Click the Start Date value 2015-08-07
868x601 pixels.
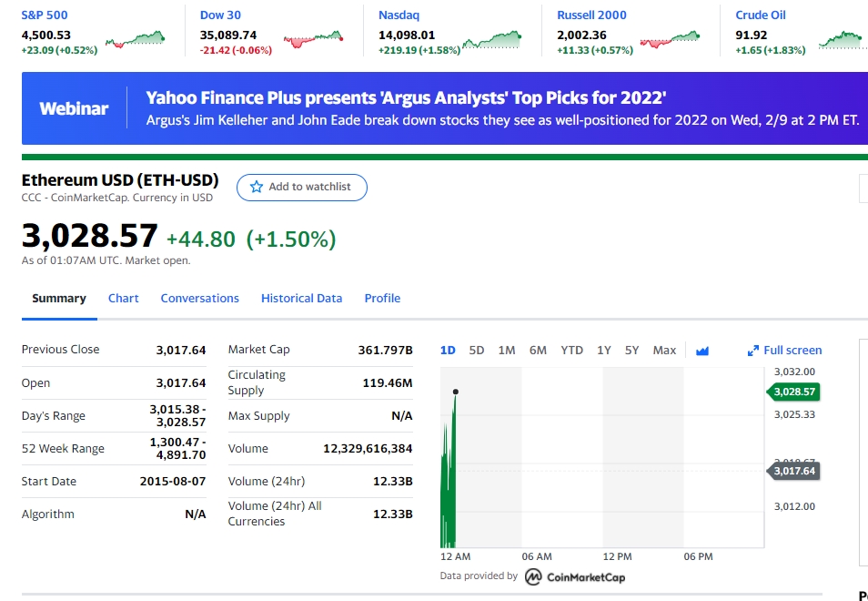[x=173, y=482]
